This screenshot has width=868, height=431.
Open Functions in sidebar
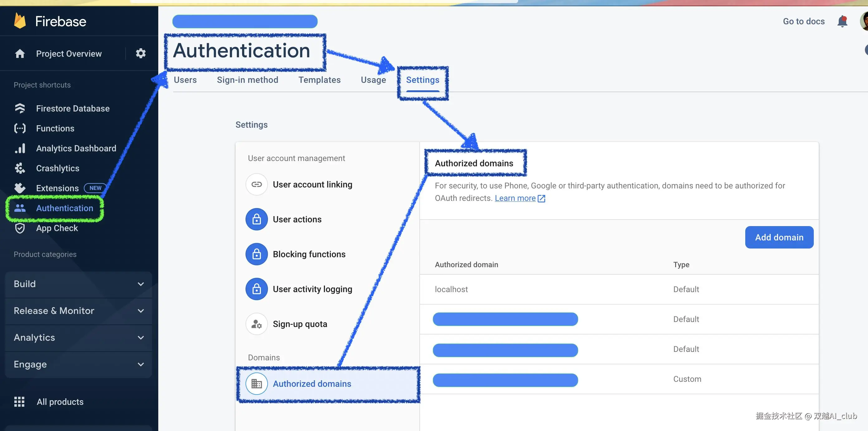pos(55,128)
